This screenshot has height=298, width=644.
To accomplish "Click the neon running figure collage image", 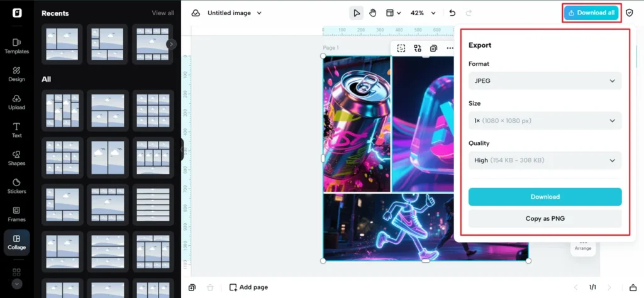I will [426, 227].
